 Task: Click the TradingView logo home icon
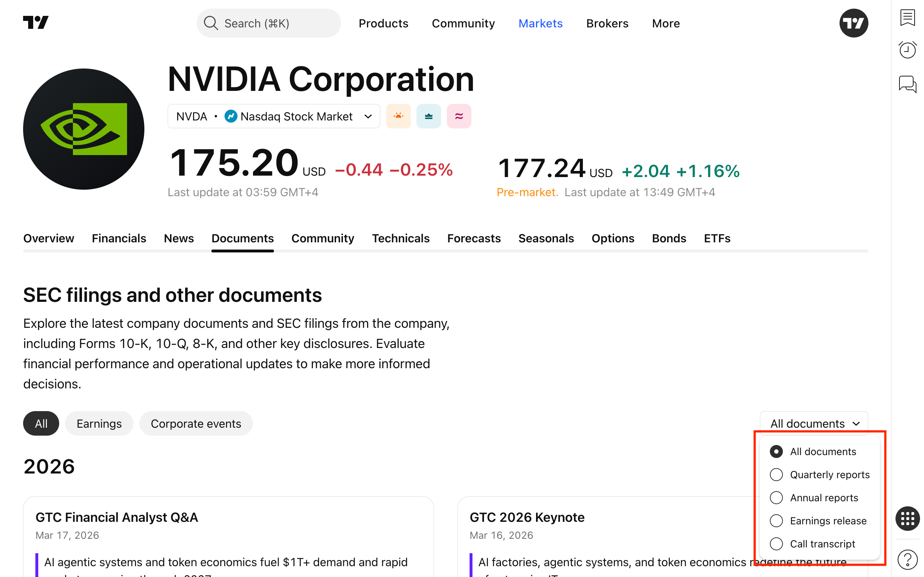coord(35,23)
